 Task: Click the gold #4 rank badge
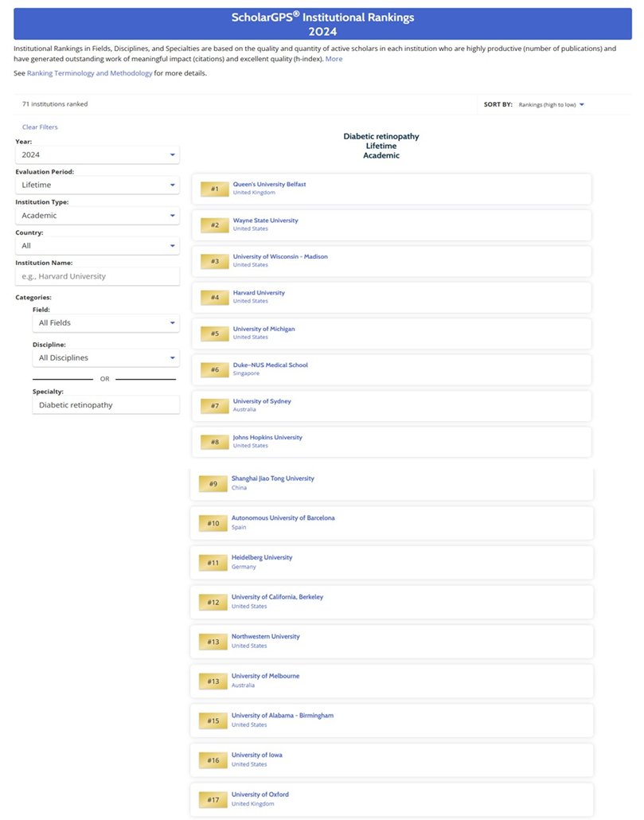point(215,297)
